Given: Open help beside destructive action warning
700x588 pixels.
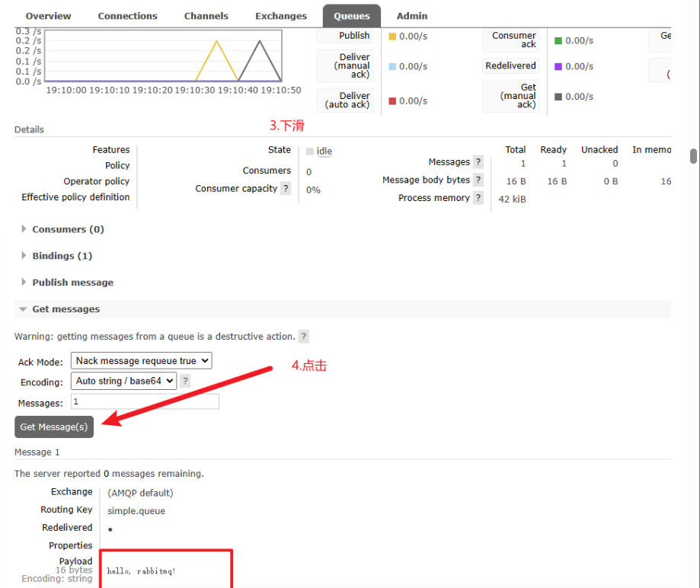Looking at the screenshot, I should [304, 336].
